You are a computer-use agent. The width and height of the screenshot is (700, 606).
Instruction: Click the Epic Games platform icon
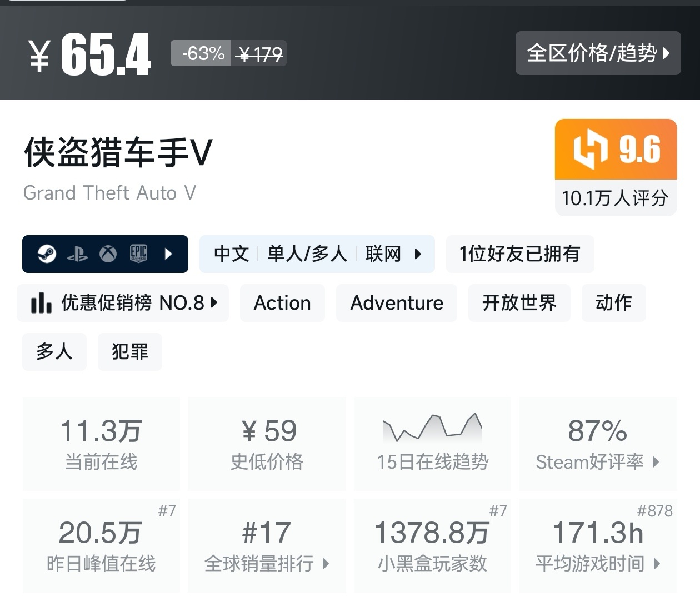pos(138,254)
